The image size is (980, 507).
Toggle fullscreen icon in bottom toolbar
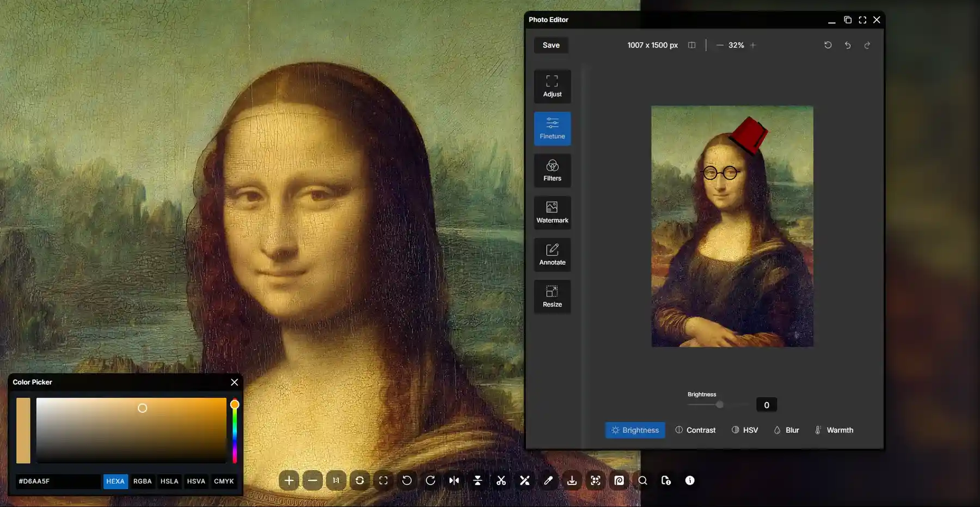pos(383,480)
